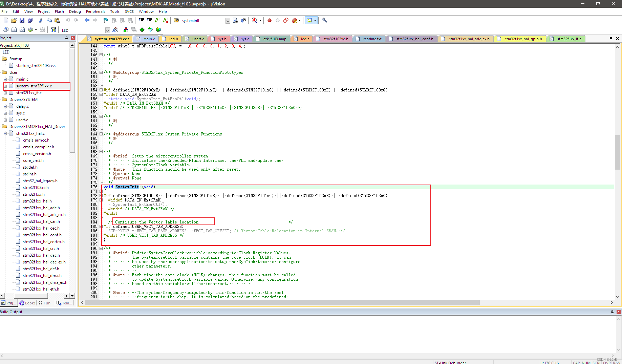This screenshot has width=622, height=364.
Task: Open the Manage Run-Time Environment green diamond icon
Action: click(x=142, y=30)
